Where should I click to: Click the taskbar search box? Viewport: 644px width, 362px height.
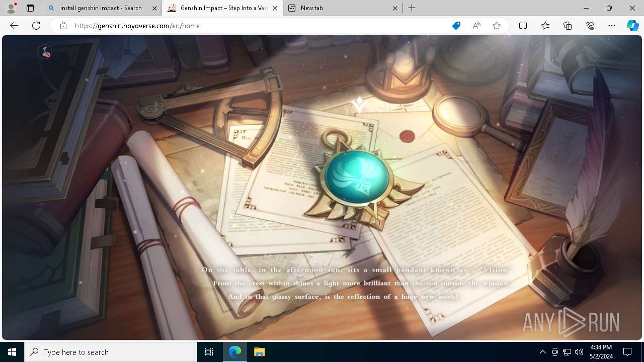pyautogui.click(x=111, y=352)
